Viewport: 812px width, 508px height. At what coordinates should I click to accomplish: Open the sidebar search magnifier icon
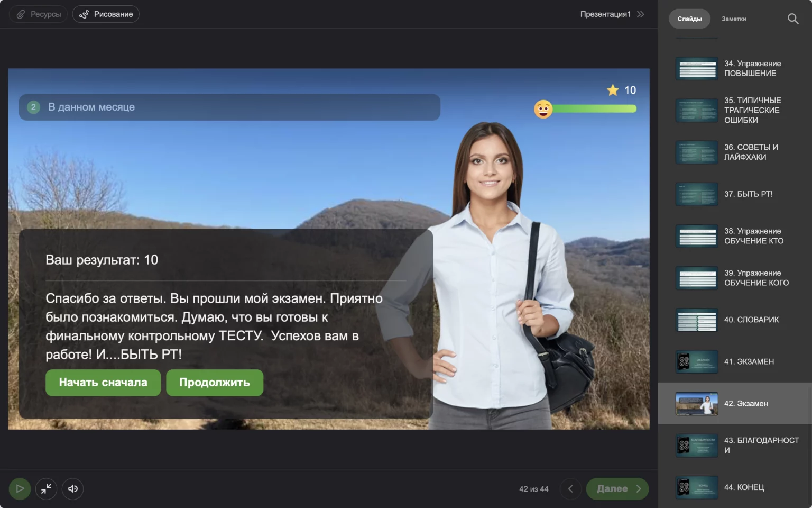pyautogui.click(x=792, y=19)
